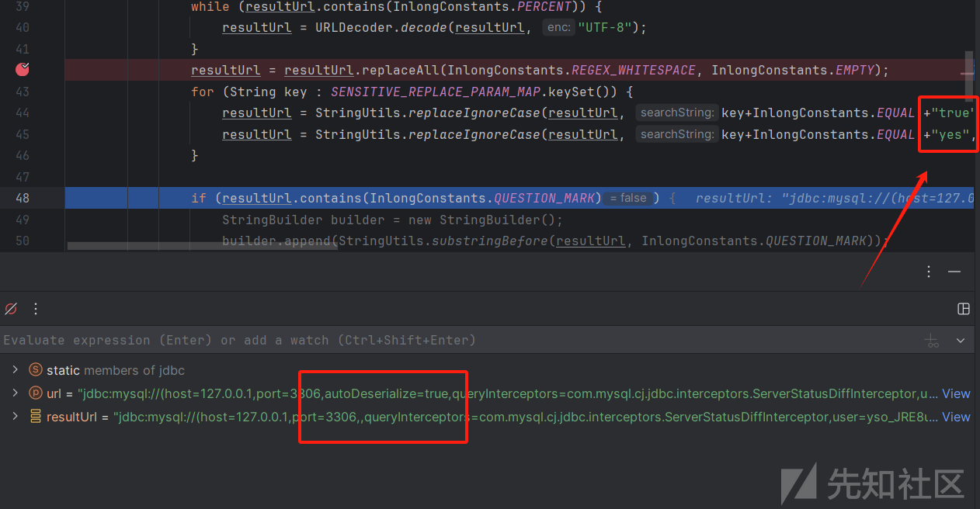Click the 'resultUrl' name in the variables list

pos(73,417)
